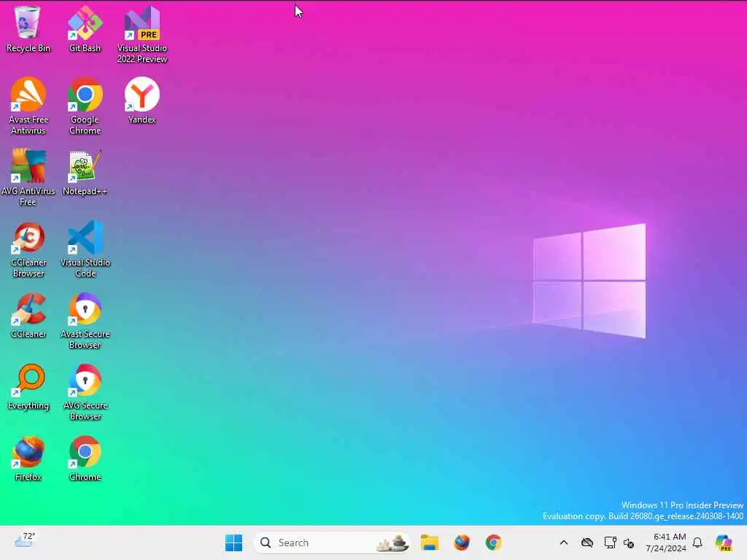Select the AVG Secure Browser icon
Viewport: 747px width, 560px height.
click(85, 392)
